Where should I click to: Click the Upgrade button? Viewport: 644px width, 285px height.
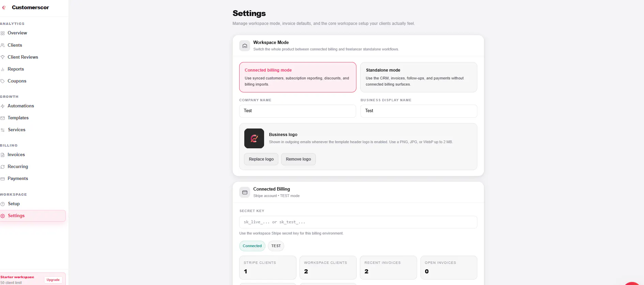point(53,280)
